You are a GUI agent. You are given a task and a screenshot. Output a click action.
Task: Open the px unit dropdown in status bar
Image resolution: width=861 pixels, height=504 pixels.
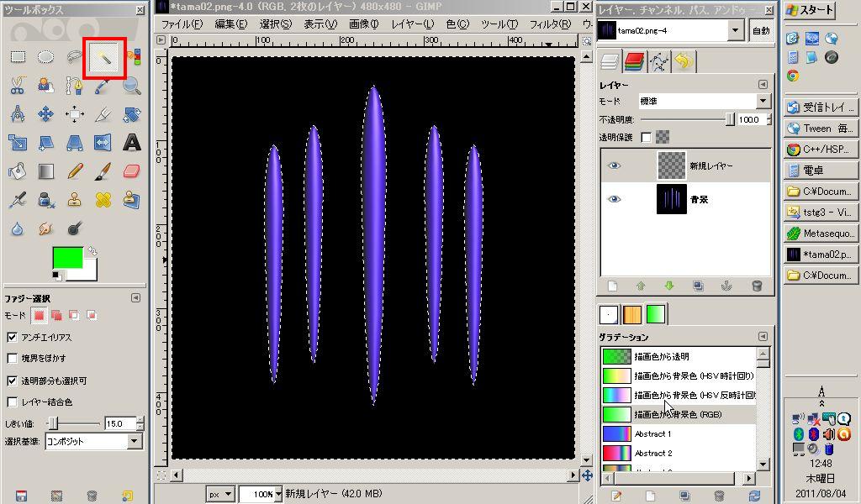click(x=220, y=494)
